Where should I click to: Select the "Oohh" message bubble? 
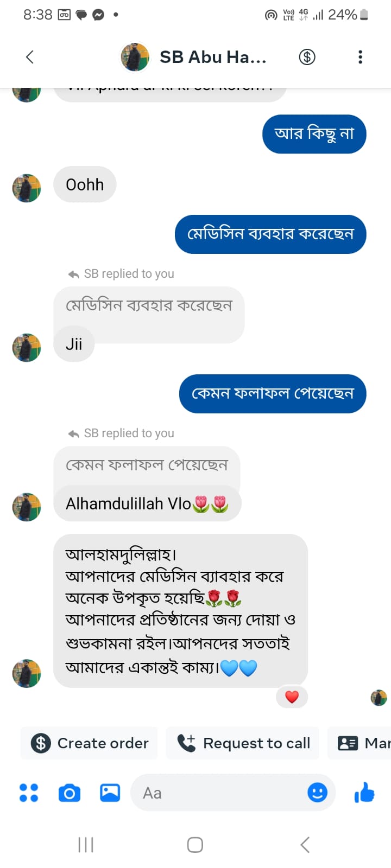(x=85, y=184)
